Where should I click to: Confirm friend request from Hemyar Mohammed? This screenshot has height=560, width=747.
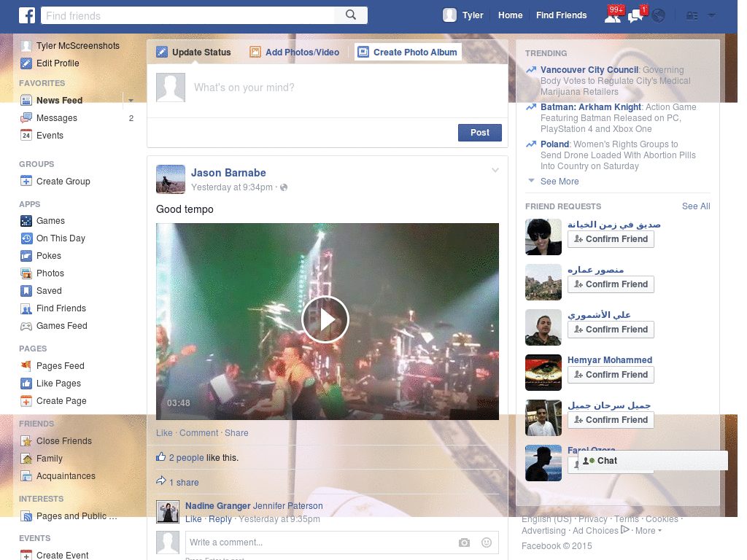(x=611, y=375)
